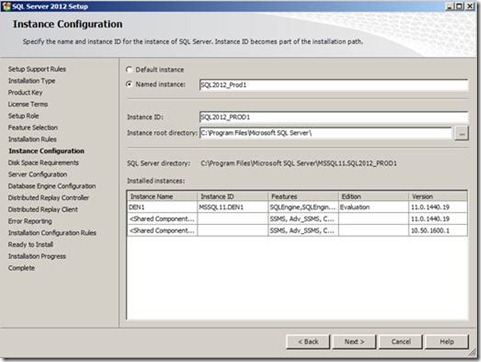Click the Features column header
The height and width of the screenshot is (362, 481).
point(303,196)
